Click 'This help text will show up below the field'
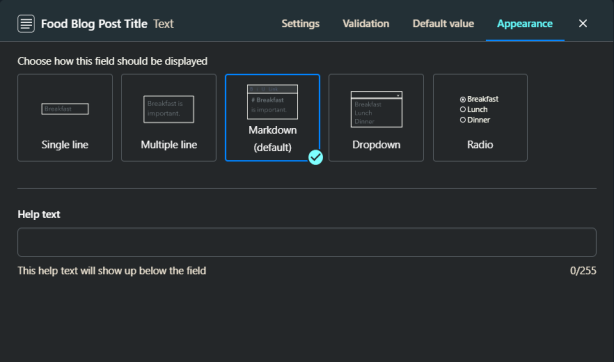Screen dimensions: 614x362 112,271
